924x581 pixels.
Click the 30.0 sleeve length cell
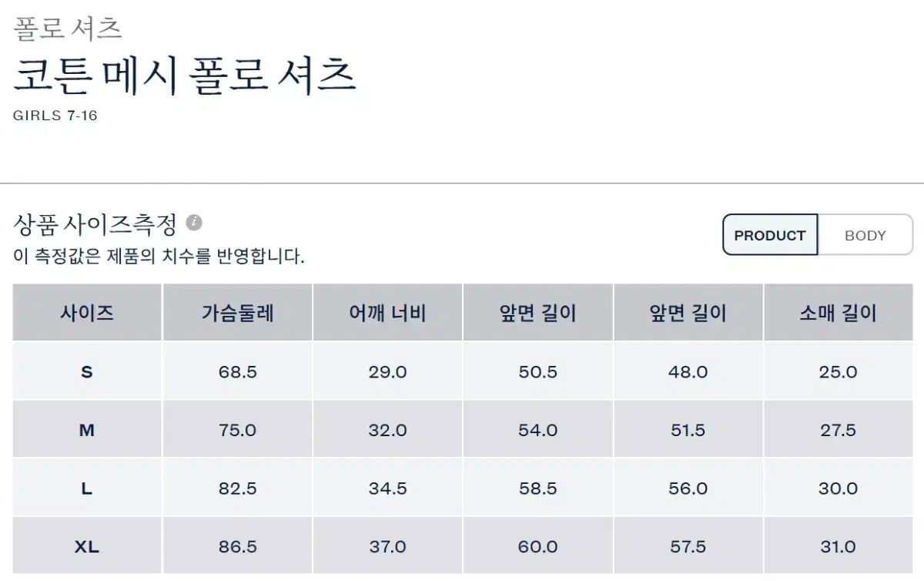coord(838,489)
